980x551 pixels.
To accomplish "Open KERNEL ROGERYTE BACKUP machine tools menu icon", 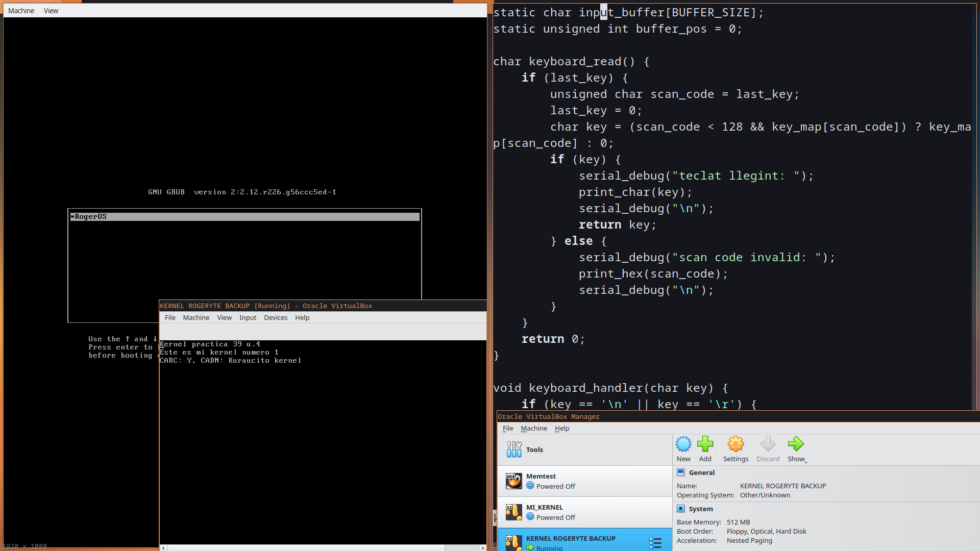I will 655,543.
